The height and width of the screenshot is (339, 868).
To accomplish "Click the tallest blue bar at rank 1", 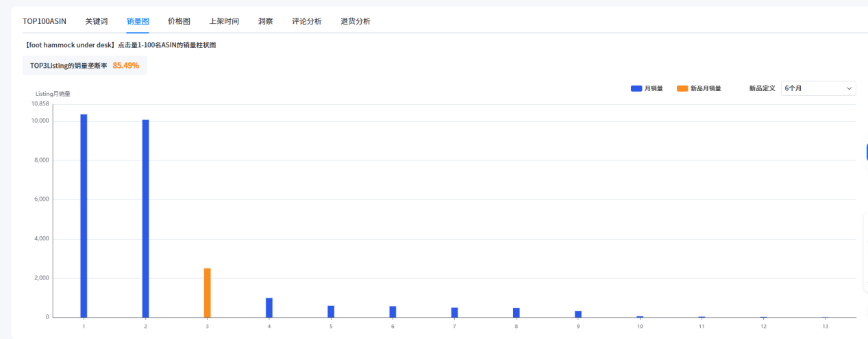I will point(84,216).
